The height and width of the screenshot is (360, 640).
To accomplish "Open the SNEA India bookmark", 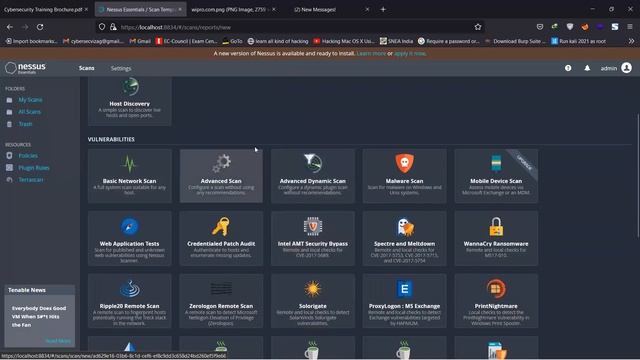I will 396,41.
